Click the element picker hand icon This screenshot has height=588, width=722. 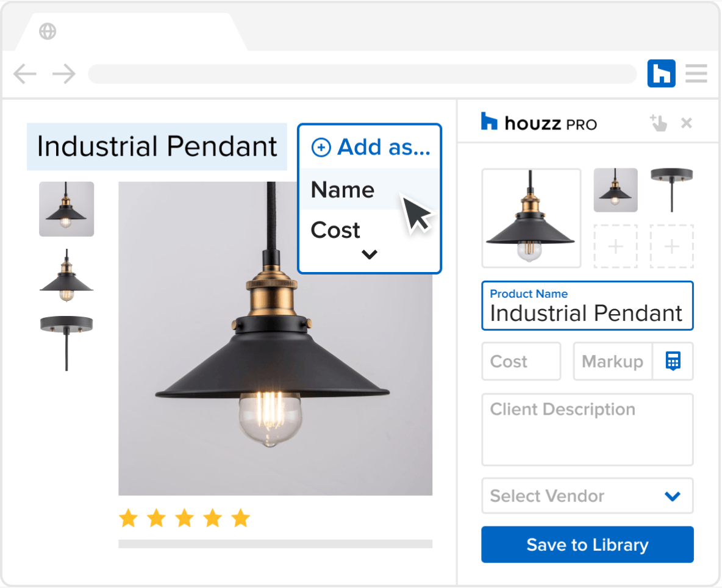click(x=659, y=123)
